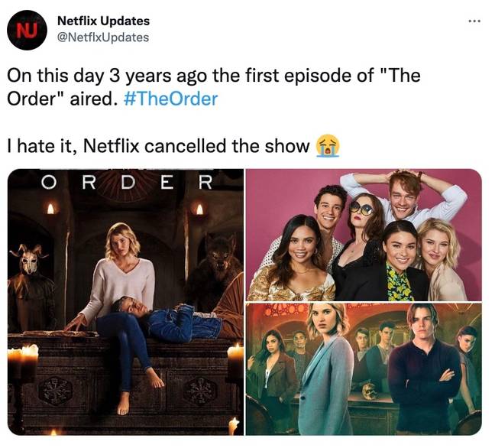Click the crying face emoji
This screenshot has width=495, height=448.
(x=328, y=146)
